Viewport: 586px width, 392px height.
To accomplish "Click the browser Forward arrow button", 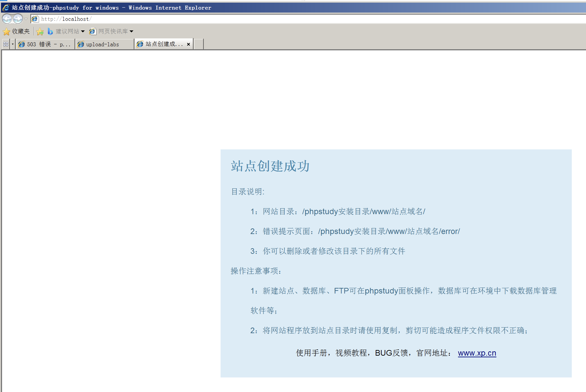I will (x=18, y=19).
